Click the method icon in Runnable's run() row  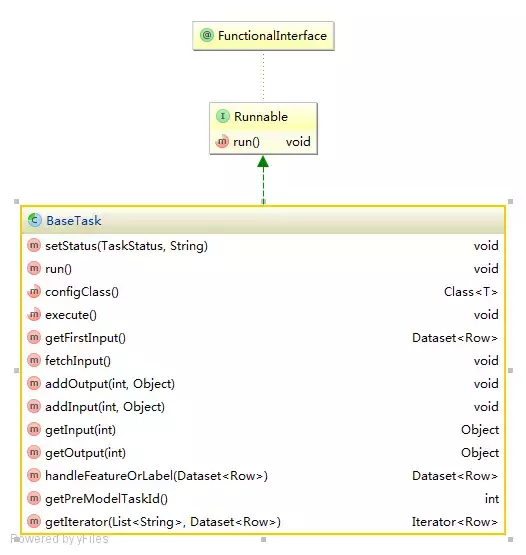(222, 142)
